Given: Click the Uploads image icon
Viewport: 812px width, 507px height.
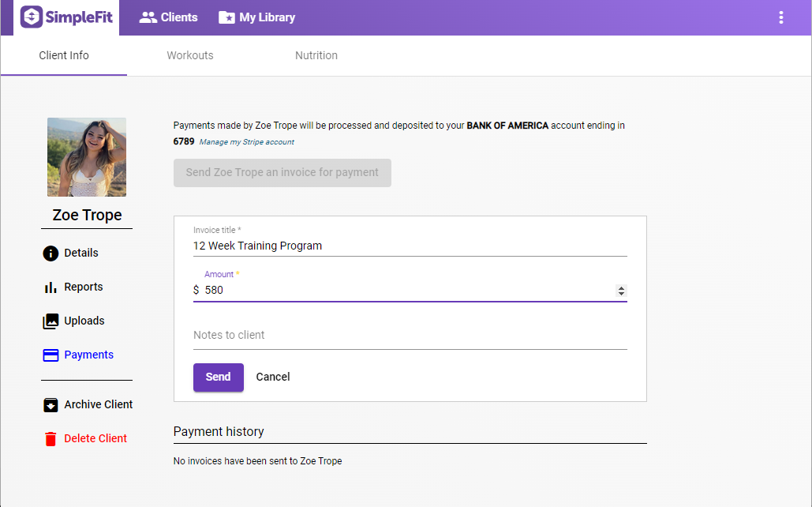Looking at the screenshot, I should [51, 321].
